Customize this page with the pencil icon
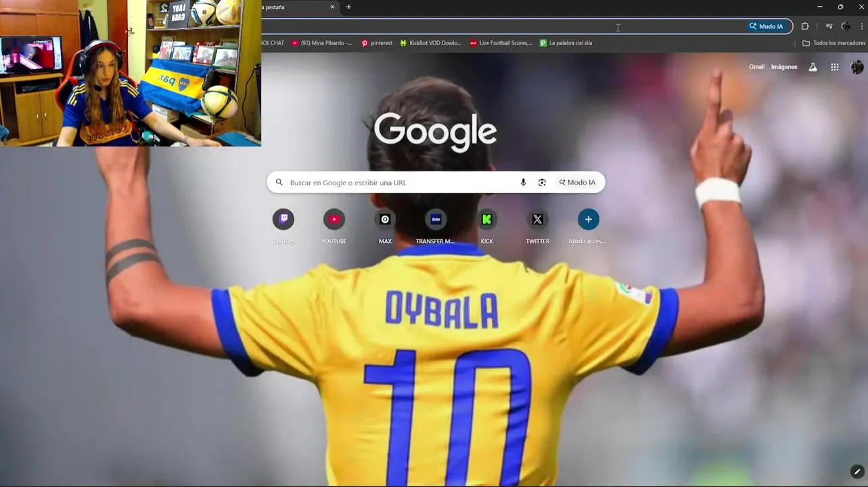 [x=857, y=471]
